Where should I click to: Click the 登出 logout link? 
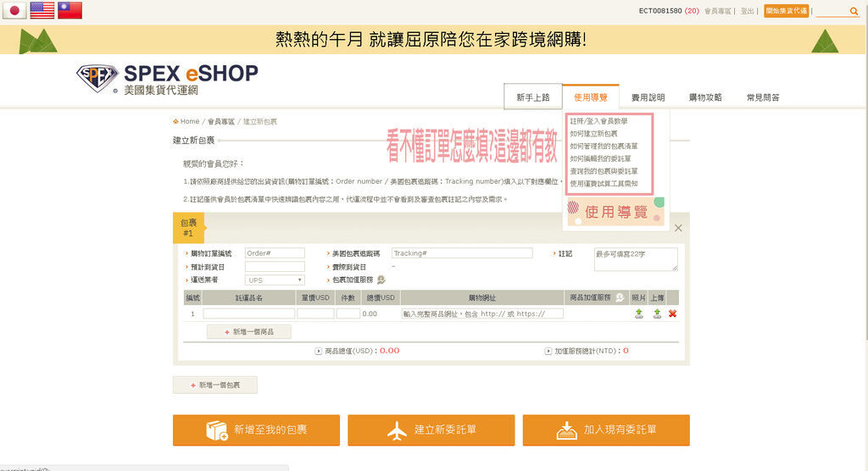(748, 11)
